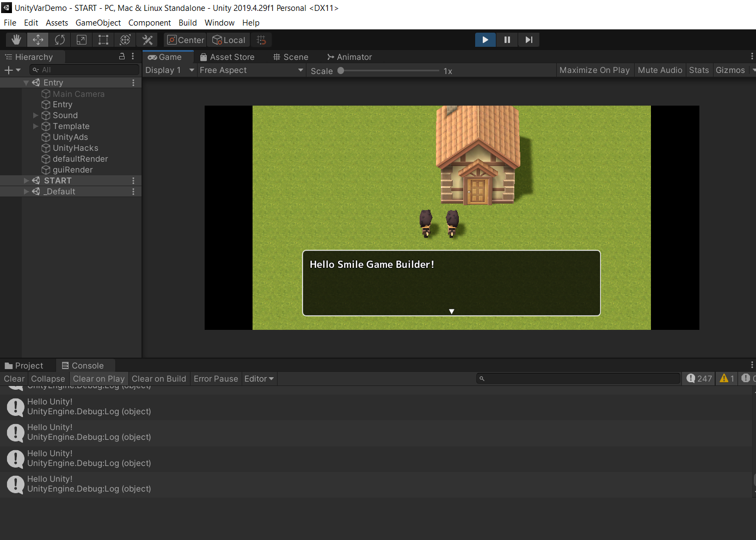The height and width of the screenshot is (540, 756).
Task: Click the Game view Scale slider
Action: point(389,71)
